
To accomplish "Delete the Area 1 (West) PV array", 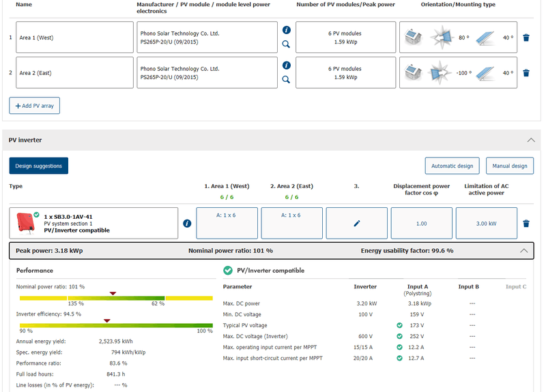I will [x=526, y=37].
